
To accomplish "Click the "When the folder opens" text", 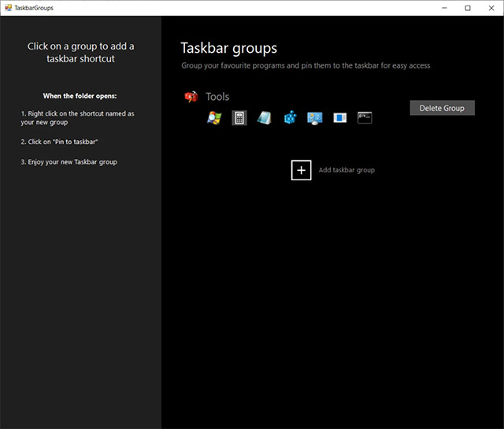I will tap(80, 96).
